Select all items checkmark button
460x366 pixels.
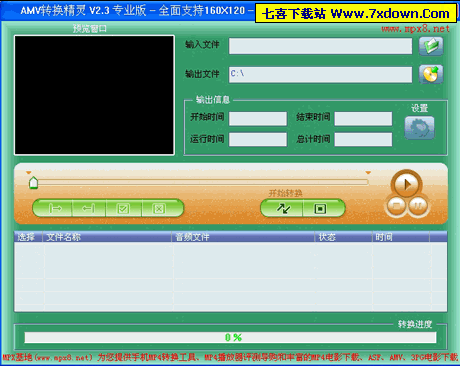click(x=123, y=209)
